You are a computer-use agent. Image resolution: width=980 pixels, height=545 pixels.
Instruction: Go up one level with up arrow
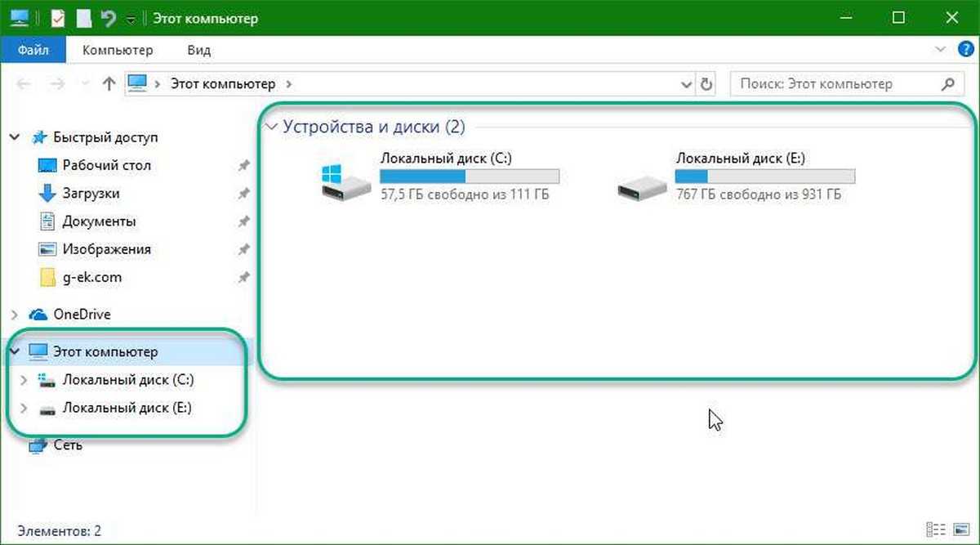pos(109,84)
